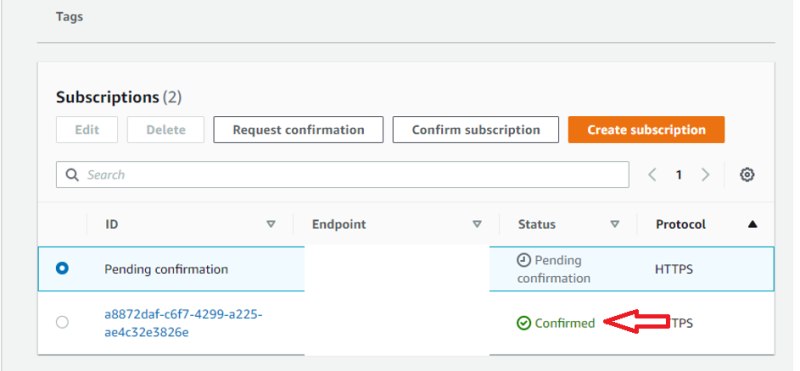Sort the table by the Status column arrow

(x=615, y=224)
